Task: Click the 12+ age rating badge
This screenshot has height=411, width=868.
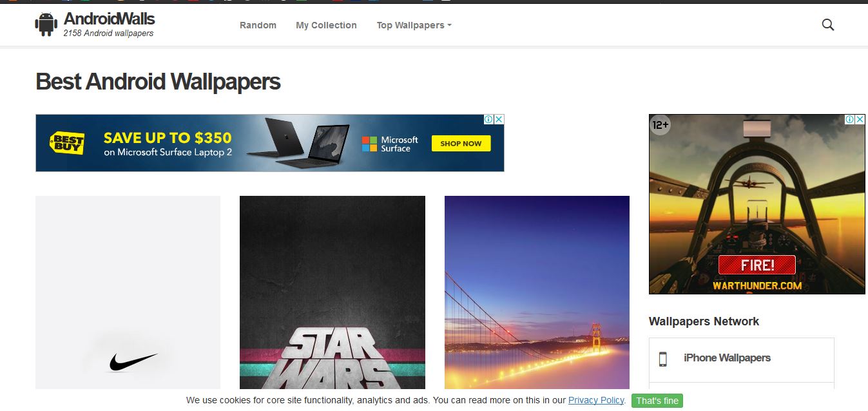Action: (661, 125)
